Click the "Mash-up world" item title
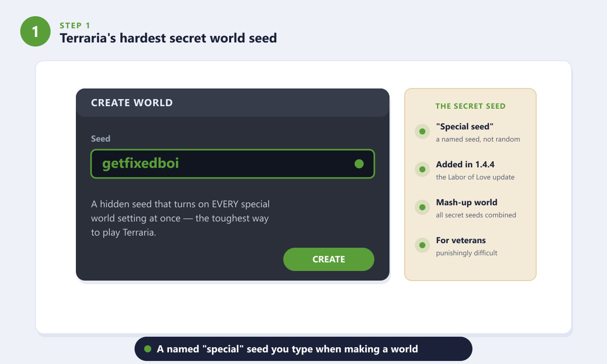Screen dimensions: 607x364 [x=467, y=202]
